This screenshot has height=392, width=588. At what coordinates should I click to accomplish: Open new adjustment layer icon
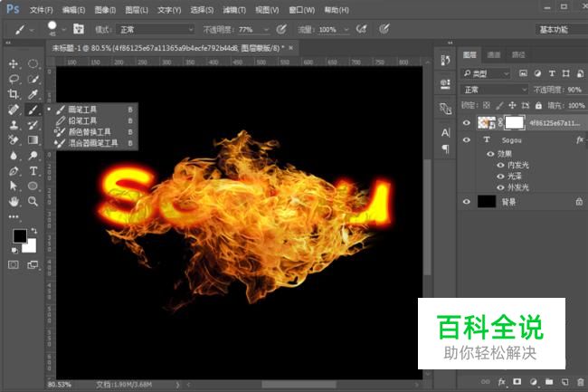(533, 382)
